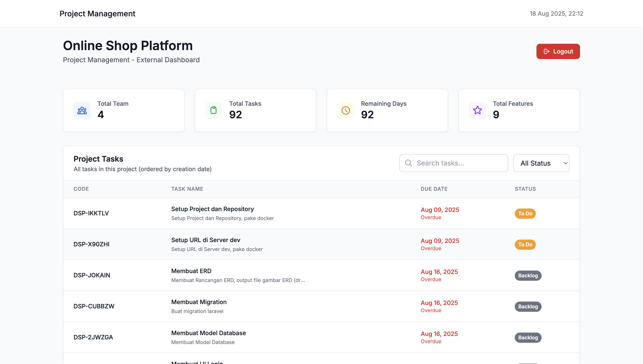Click the STATUS column header
The width and height of the screenshot is (643, 364).
point(525,189)
